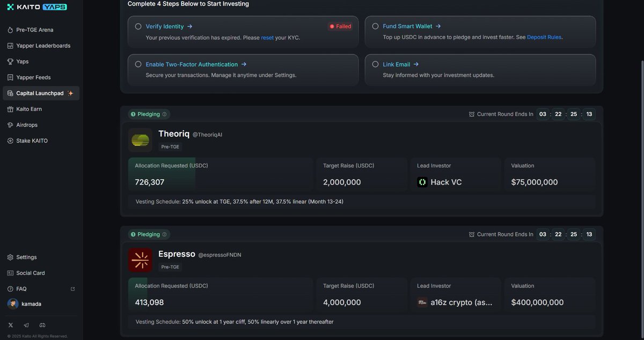Screen dimensions: 644x340
Task: Click the kamada username
Action: [x=31, y=304]
